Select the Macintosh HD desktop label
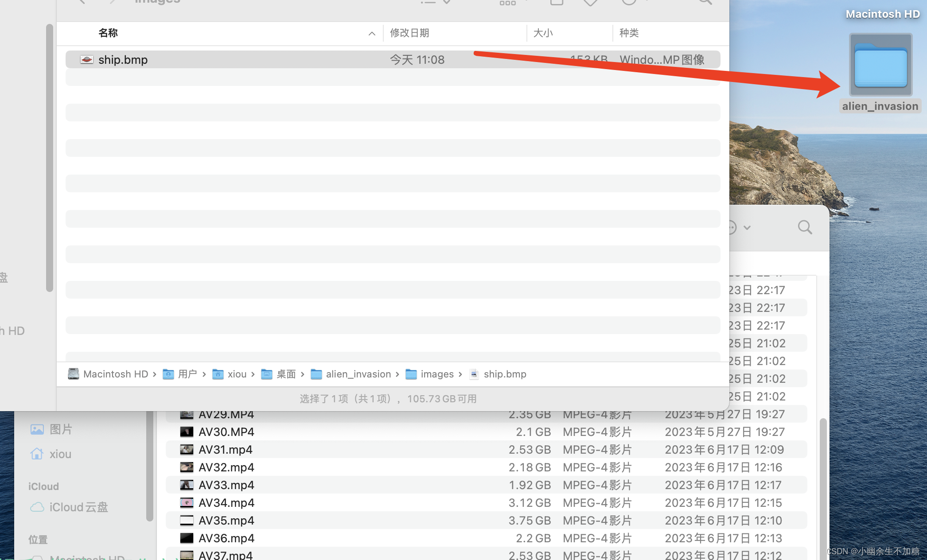The image size is (927, 560). tap(883, 14)
